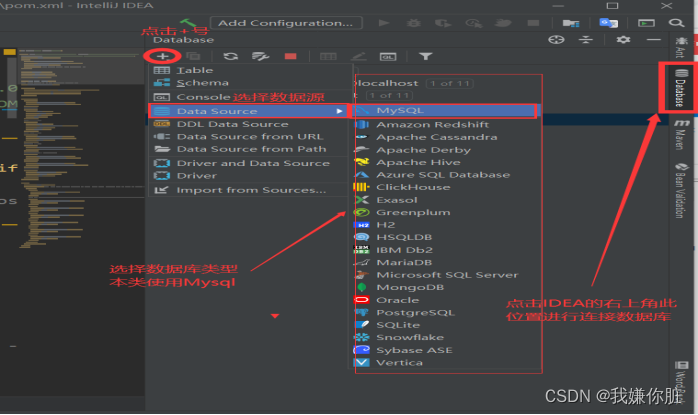Choose PostgreSQL data source
698x415 pixels.
pyautogui.click(x=446, y=312)
